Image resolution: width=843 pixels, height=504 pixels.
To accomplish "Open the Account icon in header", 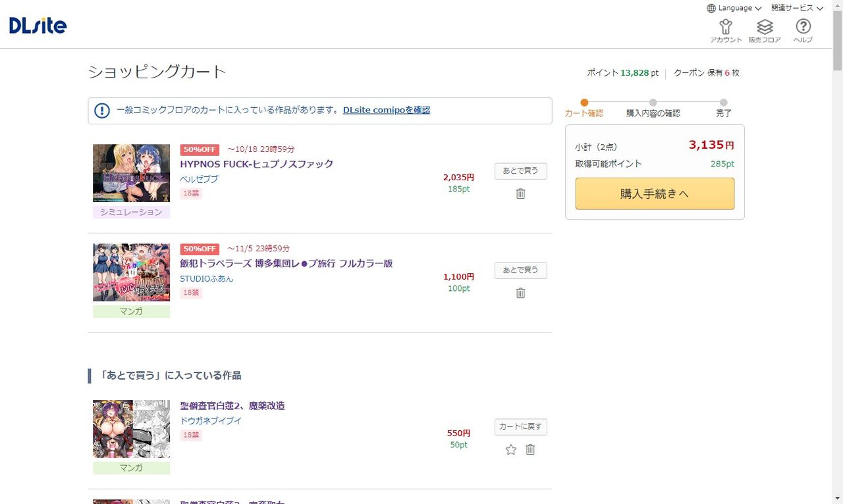I will click(726, 30).
